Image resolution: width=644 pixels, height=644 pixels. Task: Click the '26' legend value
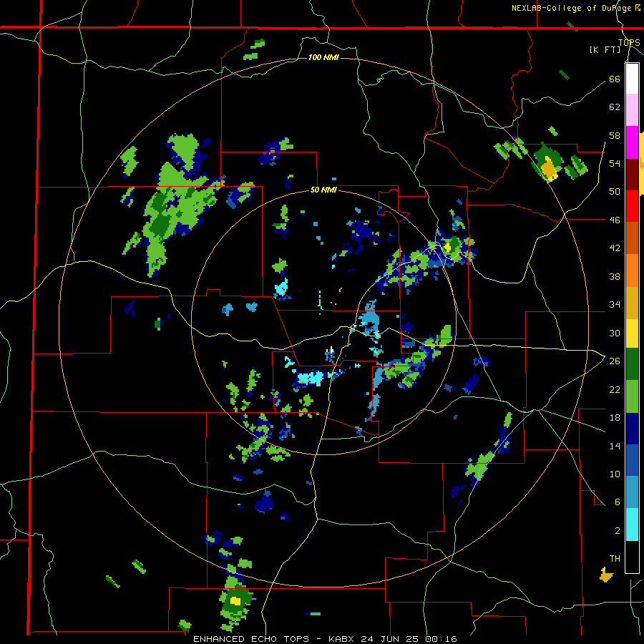click(615, 361)
